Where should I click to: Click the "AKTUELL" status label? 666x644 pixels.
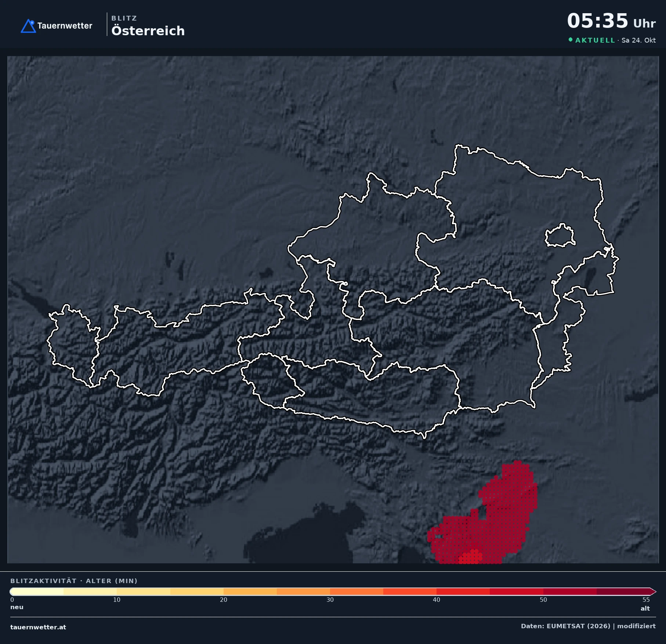[x=595, y=40]
